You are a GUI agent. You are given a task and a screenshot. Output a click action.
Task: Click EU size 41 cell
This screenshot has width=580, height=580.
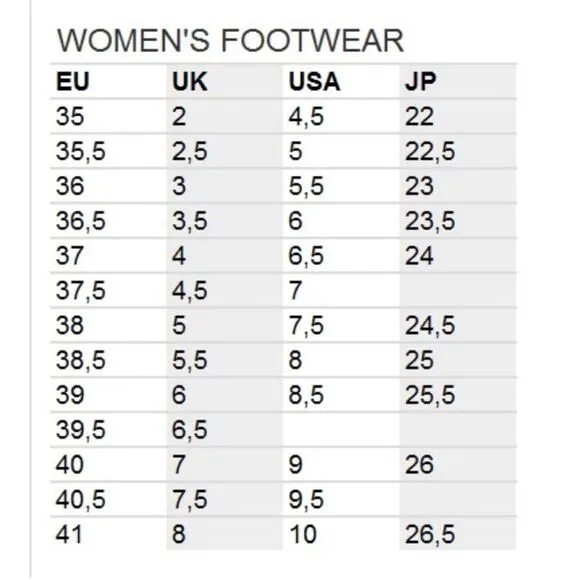109,534
